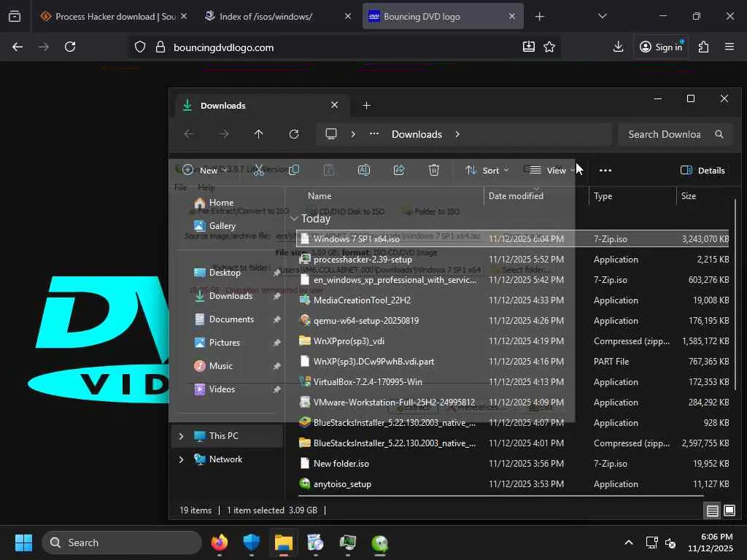Click the Share icon in Explorer toolbar

coord(399,170)
